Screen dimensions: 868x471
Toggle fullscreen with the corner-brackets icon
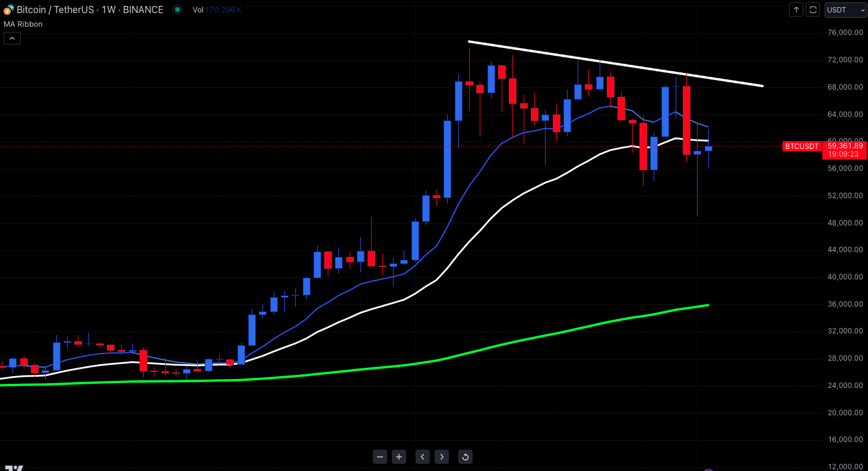(813, 9)
